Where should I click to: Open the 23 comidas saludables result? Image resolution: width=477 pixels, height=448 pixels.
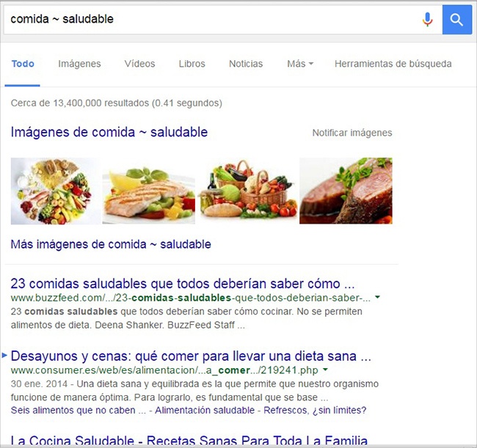point(183,284)
